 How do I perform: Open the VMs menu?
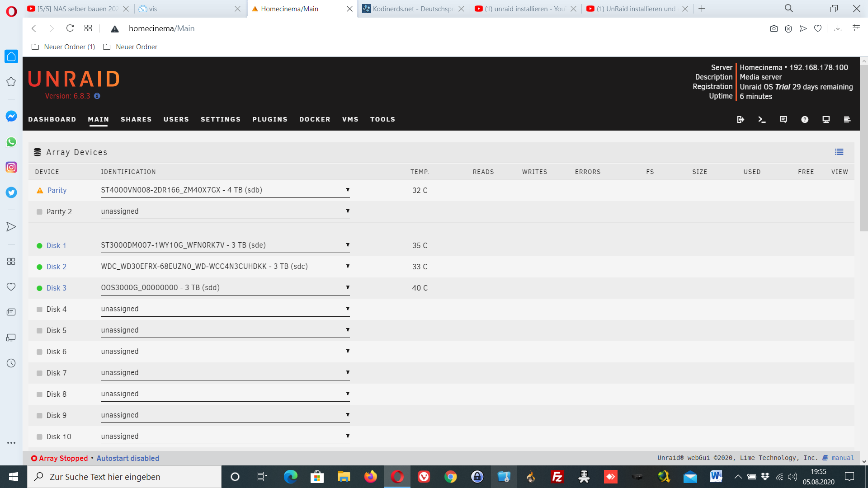[350, 119]
